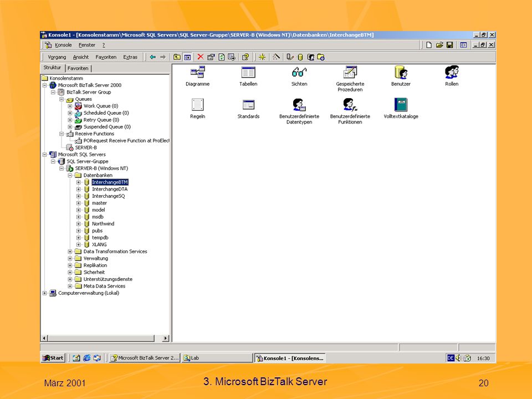Expand the Work Queue (0) node
This screenshot has height=399, width=532.
pyautogui.click(x=70, y=106)
